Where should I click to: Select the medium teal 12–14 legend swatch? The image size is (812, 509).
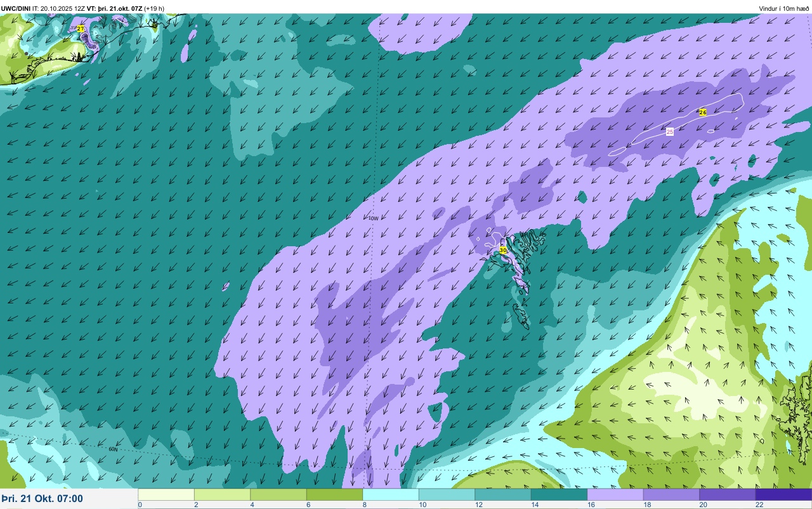(x=503, y=494)
